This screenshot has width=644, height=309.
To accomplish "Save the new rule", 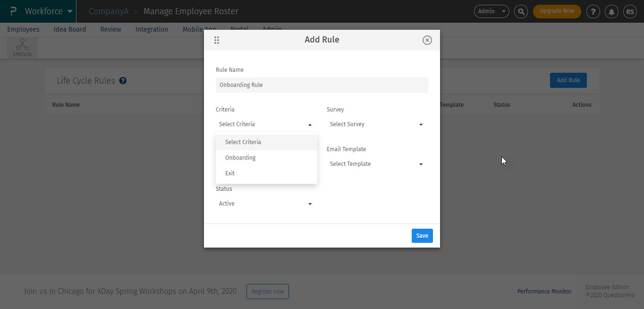I will click(422, 236).
